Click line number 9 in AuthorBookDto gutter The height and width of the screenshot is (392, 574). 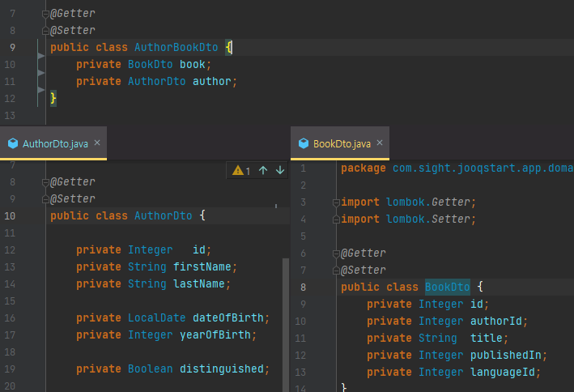pyautogui.click(x=11, y=48)
